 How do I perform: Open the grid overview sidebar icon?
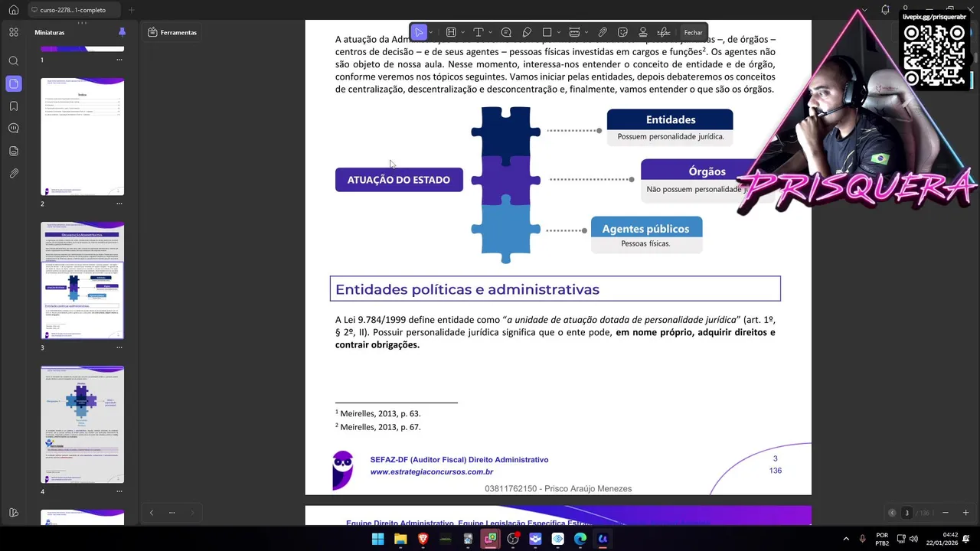tap(13, 32)
